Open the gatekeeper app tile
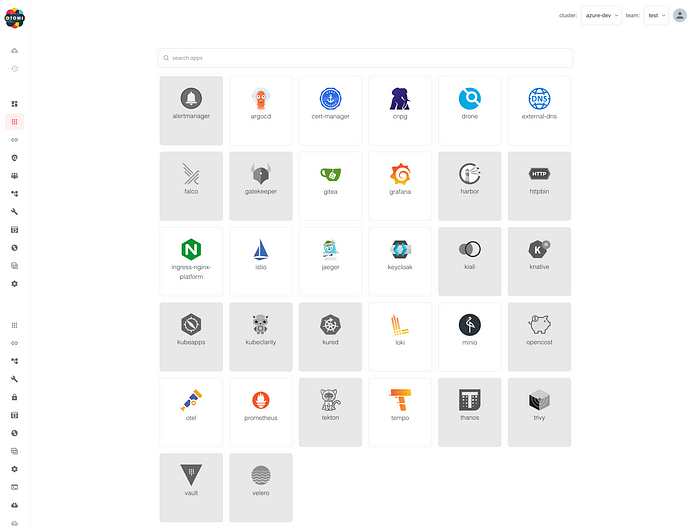 261,186
